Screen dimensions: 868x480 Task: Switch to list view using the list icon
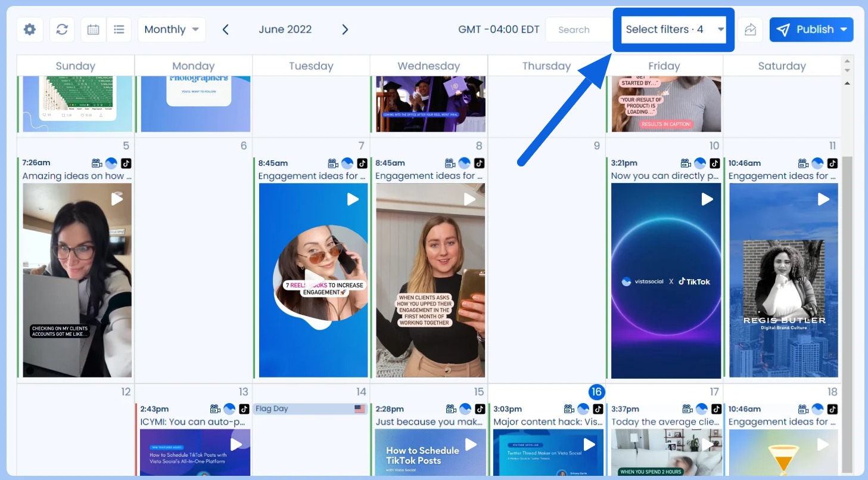pos(119,29)
